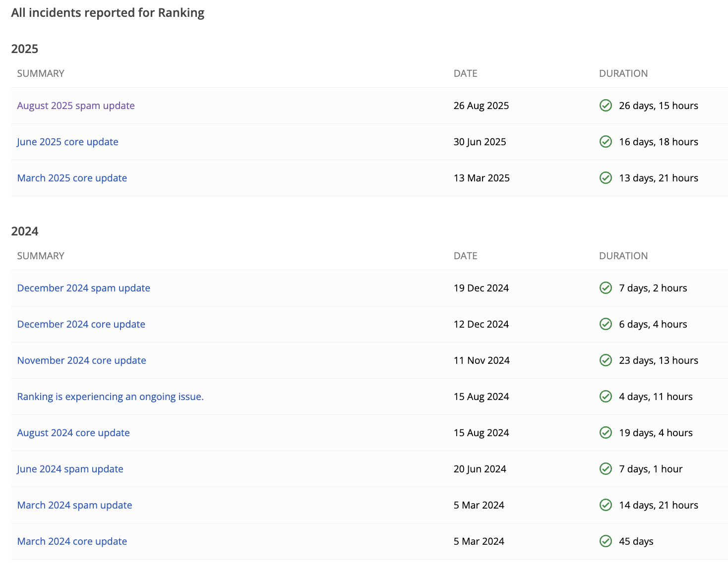Open the August 2025 spam update link

76,106
